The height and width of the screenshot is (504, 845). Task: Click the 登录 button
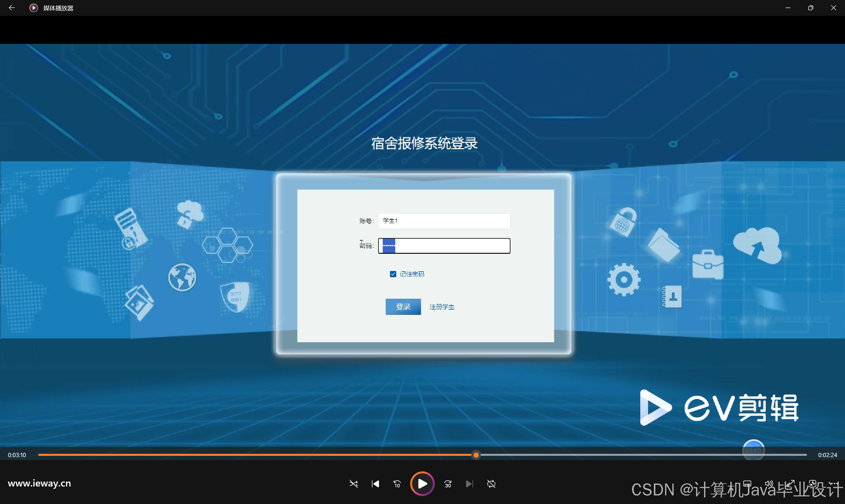click(x=403, y=306)
